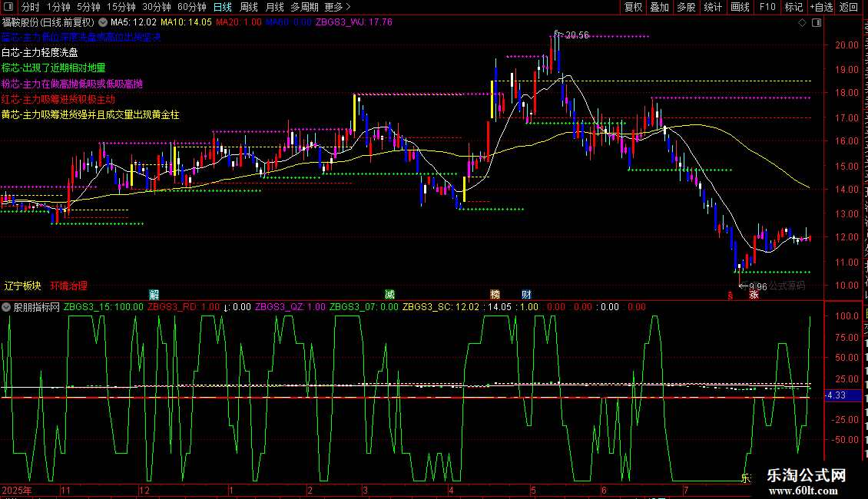Click the 20.00 price axis label

tap(847, 45)
